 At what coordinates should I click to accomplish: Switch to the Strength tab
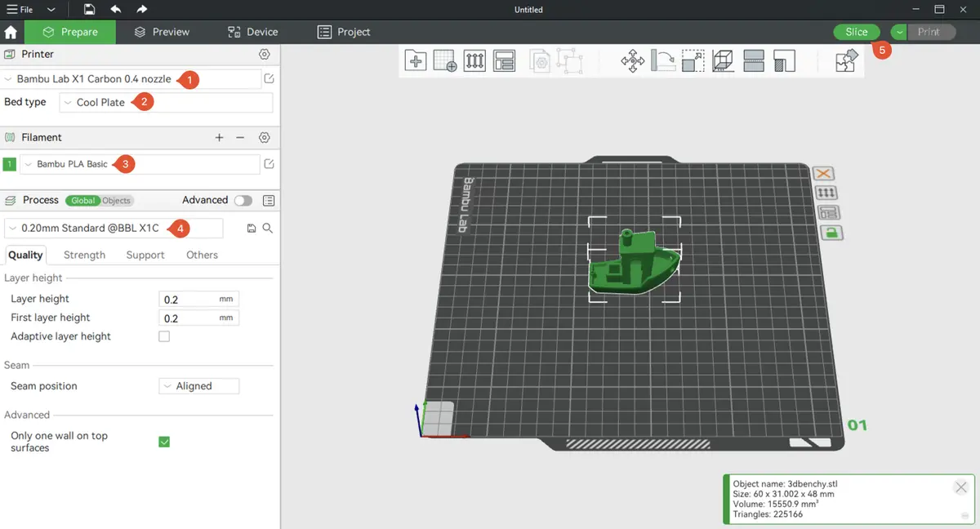[84, 255]
